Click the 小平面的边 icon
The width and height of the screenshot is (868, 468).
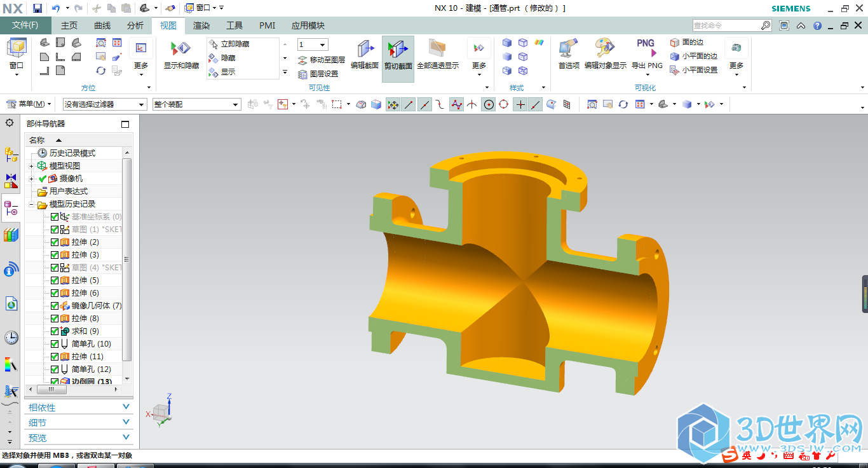pyautogui.click(x=675, y=56)
